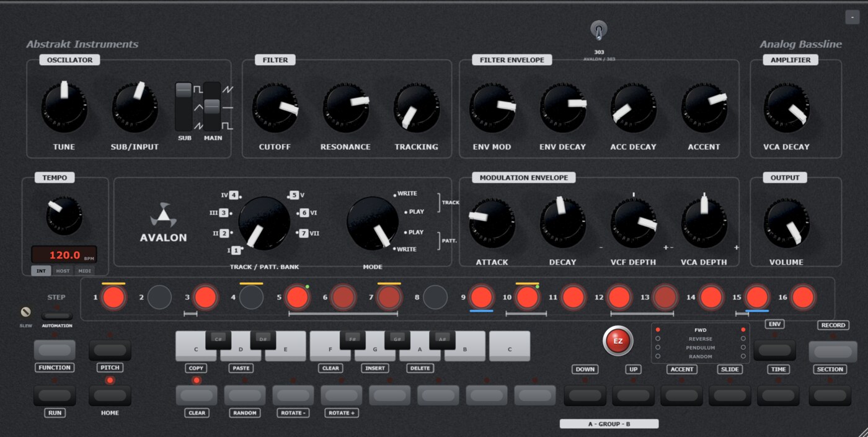
Task: Click the modulation ATTACK knob
Action: pyautogui.click(x=492, y=223)
